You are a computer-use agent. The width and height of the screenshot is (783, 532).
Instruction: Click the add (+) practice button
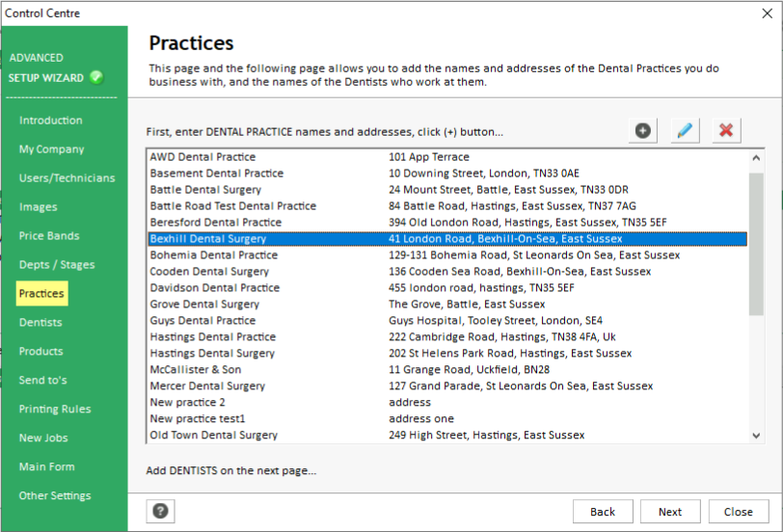[642, 131]
